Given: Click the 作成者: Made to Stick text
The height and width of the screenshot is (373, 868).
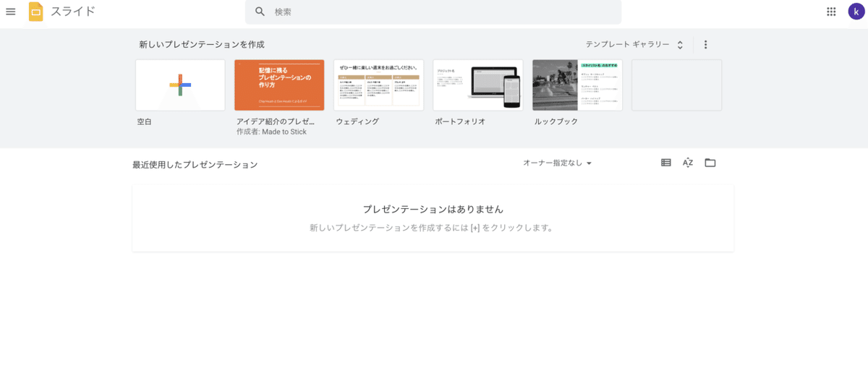Looking at the screenshot, I should click(x=271, y=132).
